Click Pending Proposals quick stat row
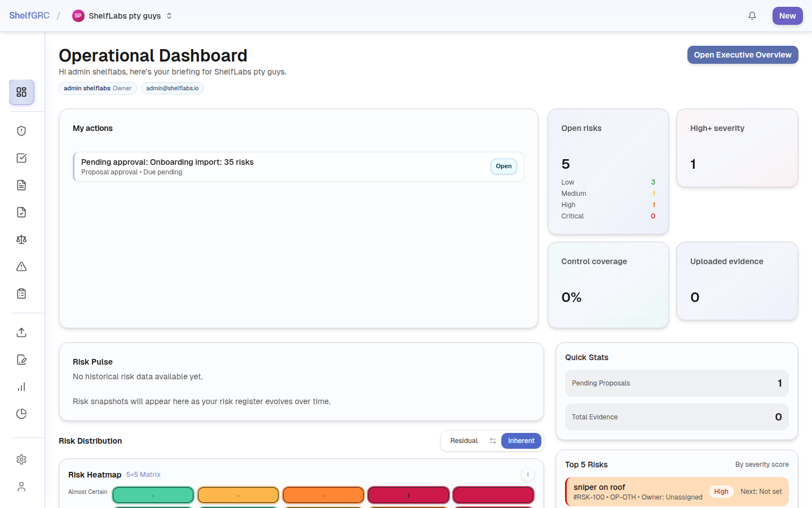Image resolution: width=812 pixels, height=508 pixels. coord(677,383)
